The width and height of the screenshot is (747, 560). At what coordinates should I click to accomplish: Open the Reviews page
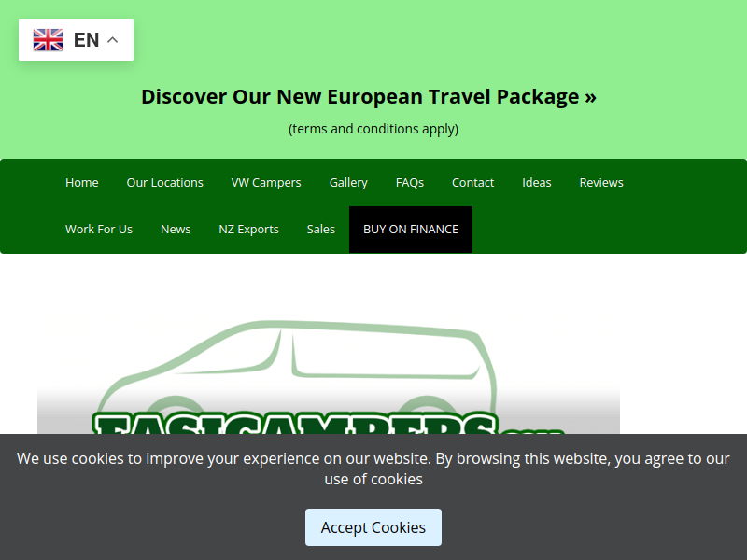(601, 182)
